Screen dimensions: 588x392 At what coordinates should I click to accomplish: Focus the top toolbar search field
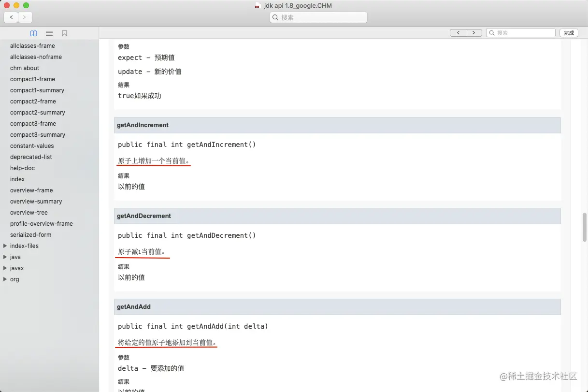pos(319,17)
